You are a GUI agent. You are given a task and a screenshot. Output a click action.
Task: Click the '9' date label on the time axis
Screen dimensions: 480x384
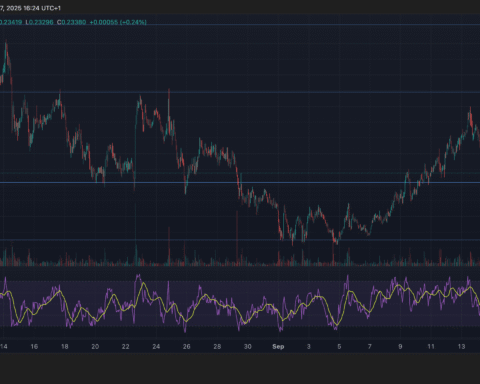(x=400, y=347)
